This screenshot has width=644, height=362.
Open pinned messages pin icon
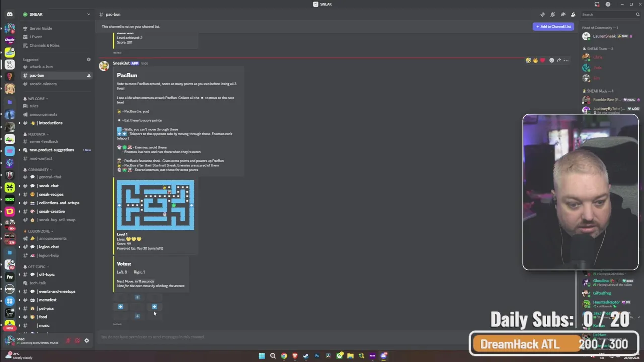[562, 14]
